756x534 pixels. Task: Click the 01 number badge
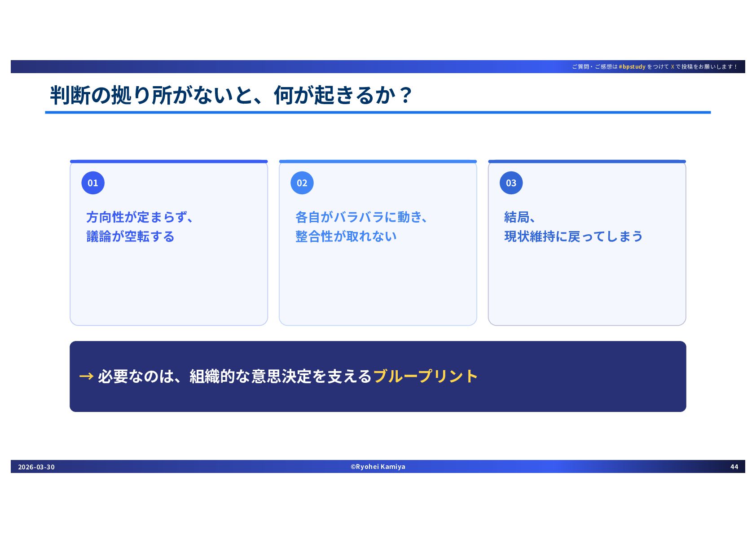click(x=93, y=183)
